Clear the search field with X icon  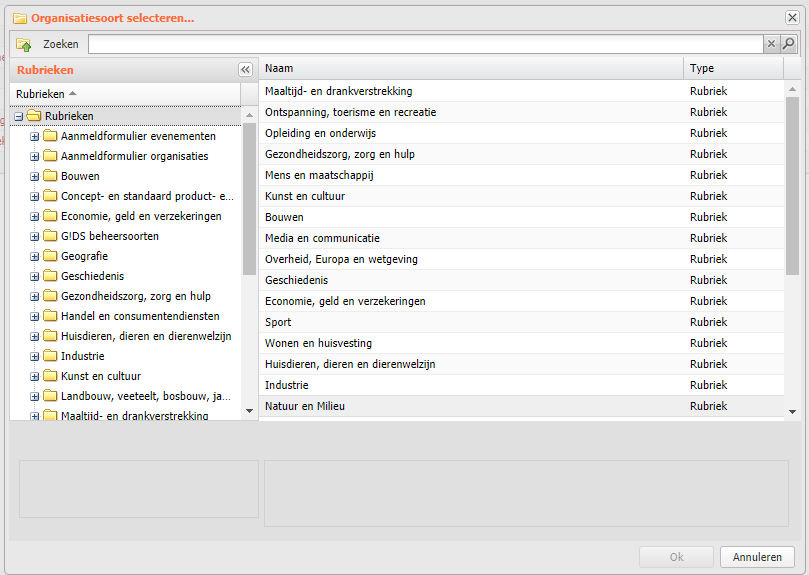point(771,44)
